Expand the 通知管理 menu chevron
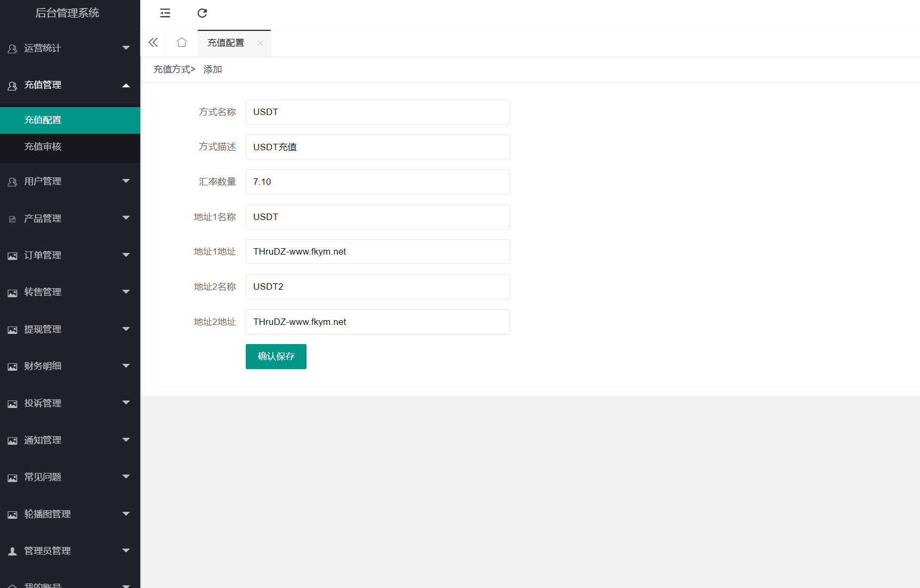 tap(126, 440)
